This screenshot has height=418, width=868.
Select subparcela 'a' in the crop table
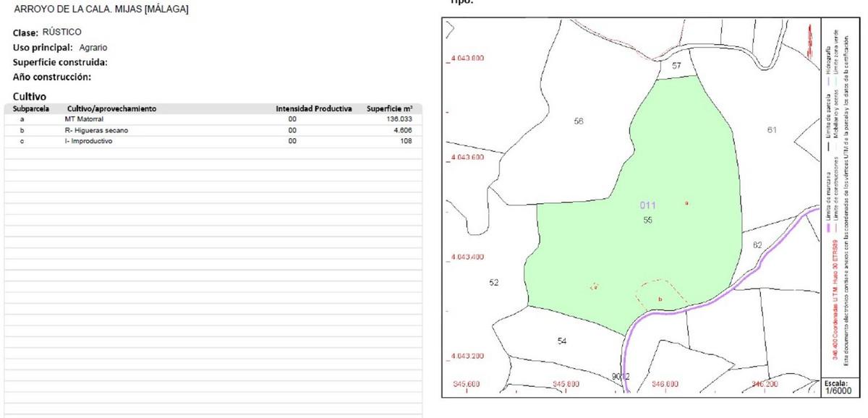22,119
